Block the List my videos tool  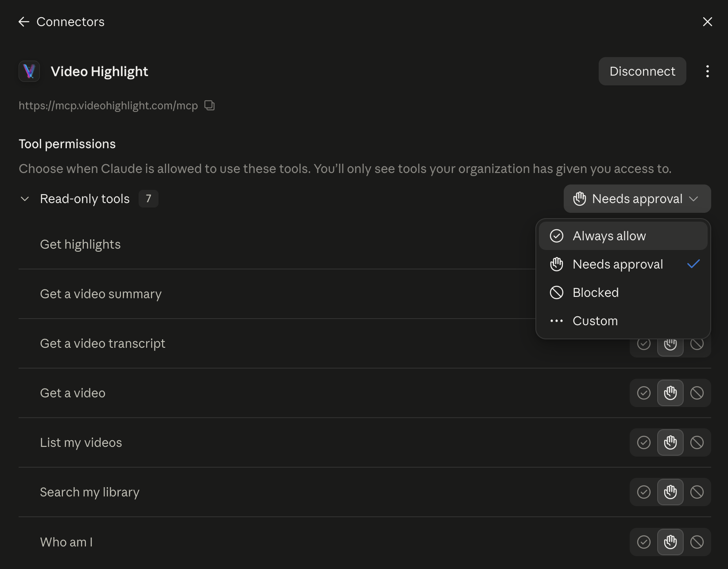click(x=697, y=442)
